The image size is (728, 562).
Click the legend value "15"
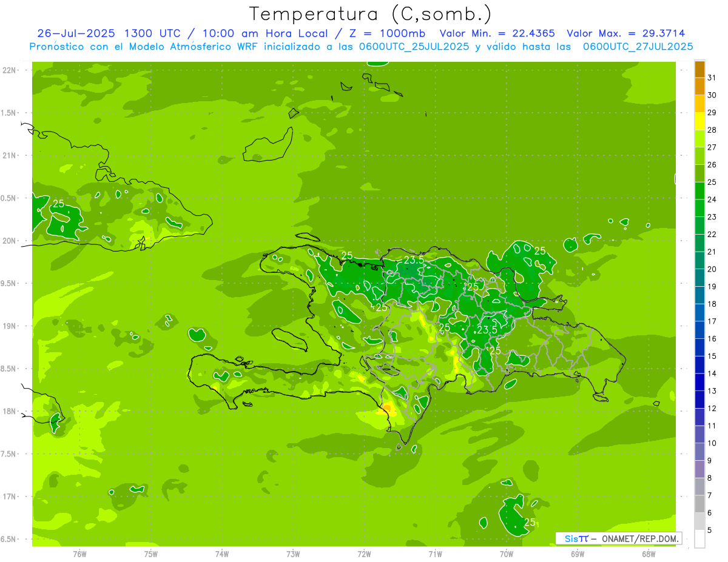point(712,356)
